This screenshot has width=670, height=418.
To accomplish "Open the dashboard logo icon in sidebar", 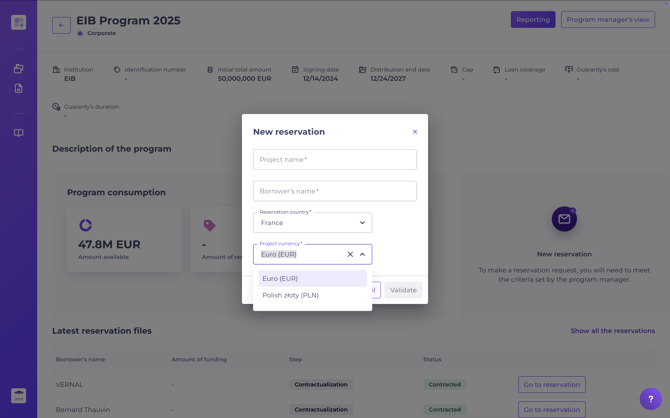I will 18,22.
